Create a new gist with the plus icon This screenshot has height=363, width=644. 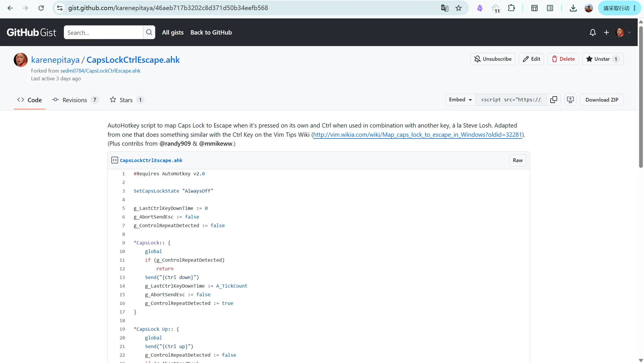(x=606, y=33)
